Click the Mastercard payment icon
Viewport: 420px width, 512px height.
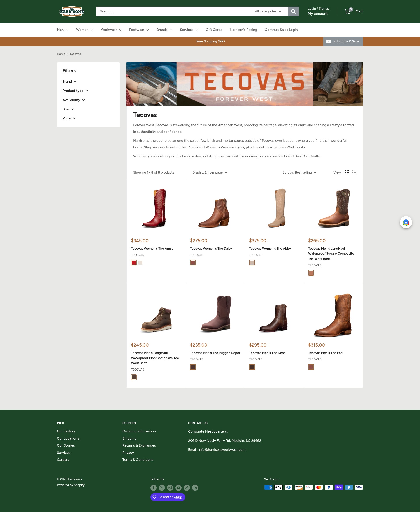(x=319, y=487)
